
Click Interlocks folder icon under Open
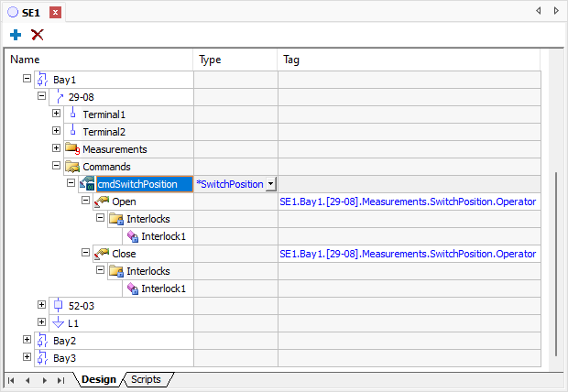(116, 219)
